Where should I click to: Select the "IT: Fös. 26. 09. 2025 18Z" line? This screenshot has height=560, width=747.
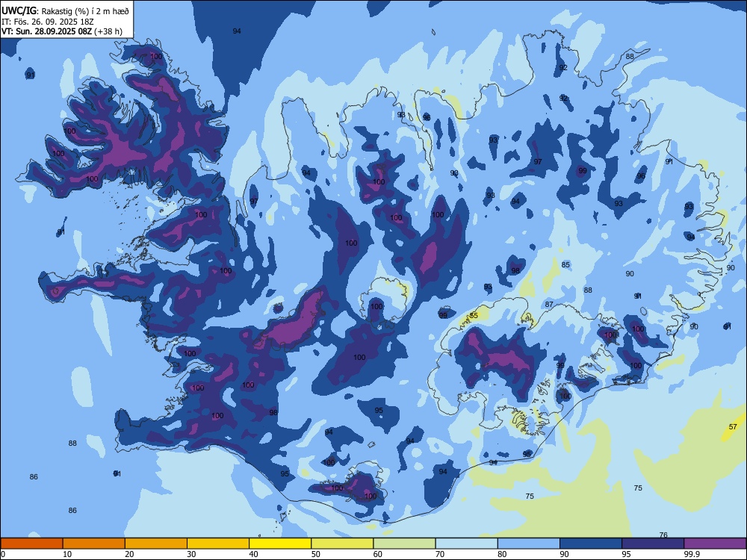tap(46, 22)
